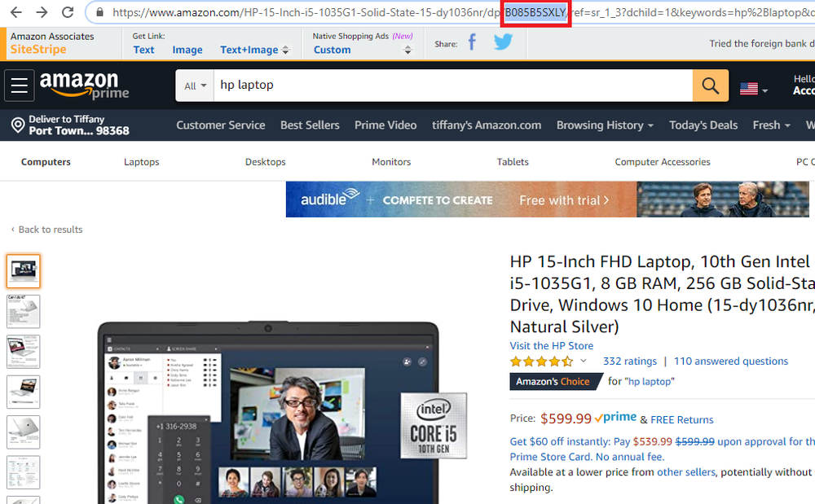Select the Laptops category tab
This screenshot has width=815, height=504.
(141, 162)
